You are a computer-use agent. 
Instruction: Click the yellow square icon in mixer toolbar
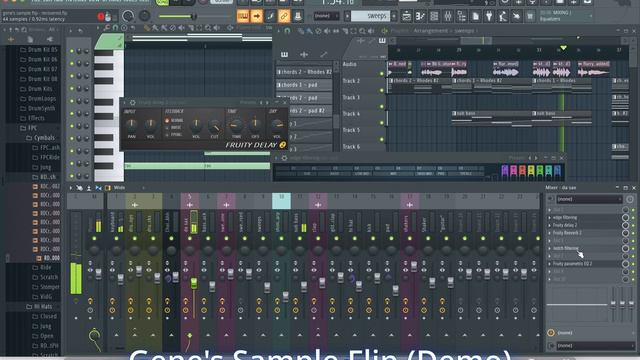108,188
